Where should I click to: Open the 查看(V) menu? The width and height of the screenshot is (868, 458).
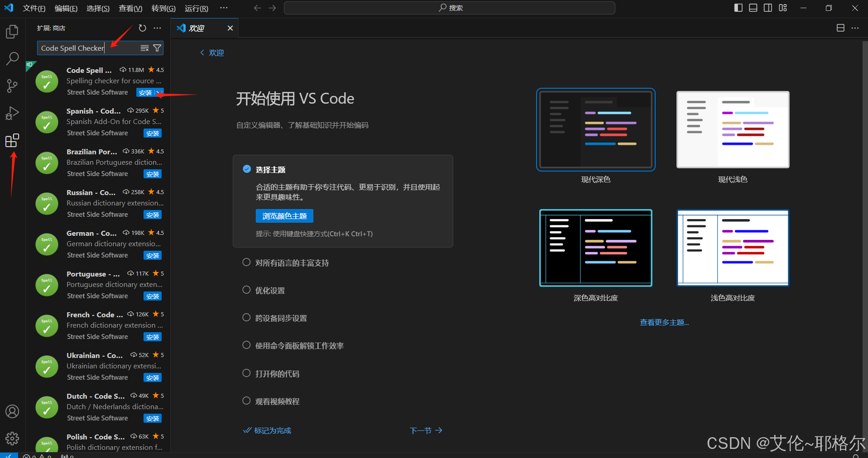pos(130,8)
